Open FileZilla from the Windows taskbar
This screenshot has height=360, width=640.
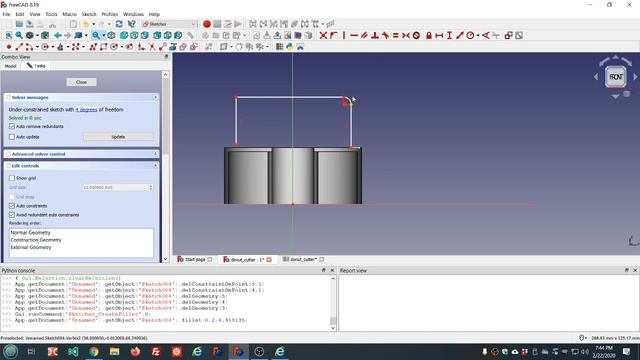(x=156, y=351)
